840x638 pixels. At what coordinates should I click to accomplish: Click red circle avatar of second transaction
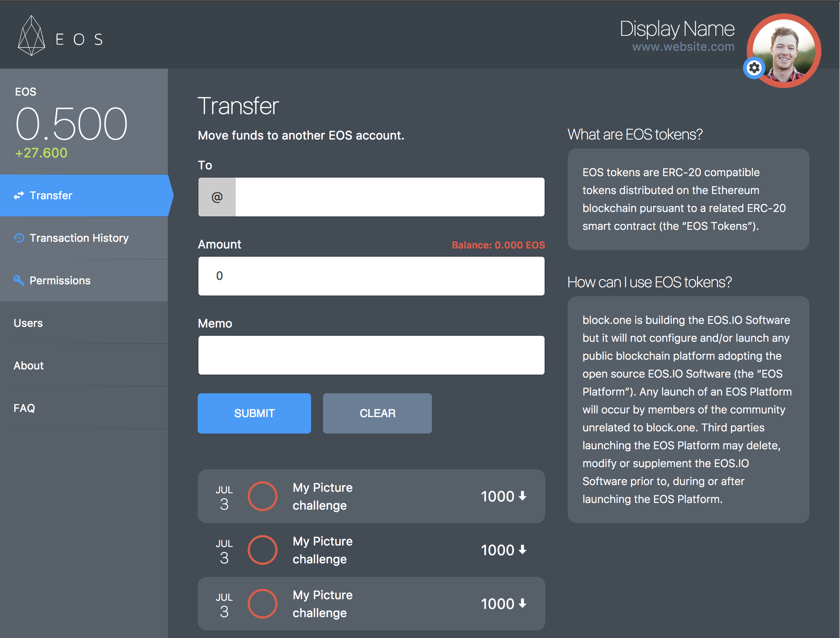262,550
